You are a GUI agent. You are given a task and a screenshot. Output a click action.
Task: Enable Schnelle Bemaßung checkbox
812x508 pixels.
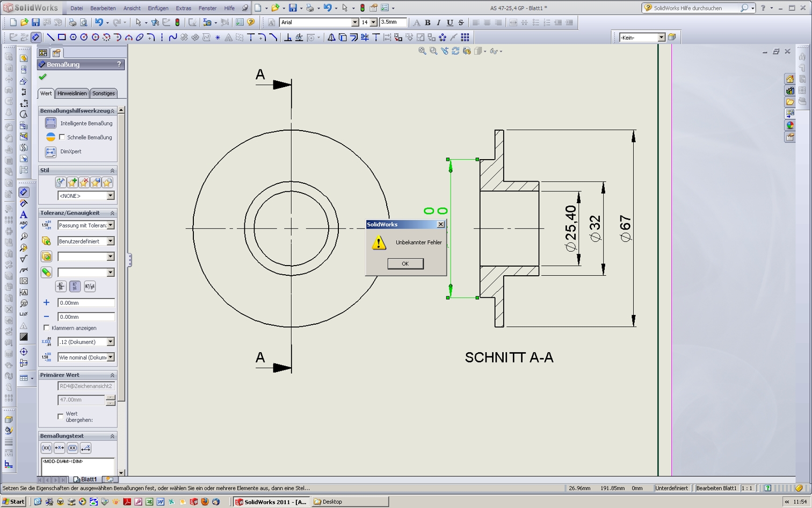[x=62, y=137]
